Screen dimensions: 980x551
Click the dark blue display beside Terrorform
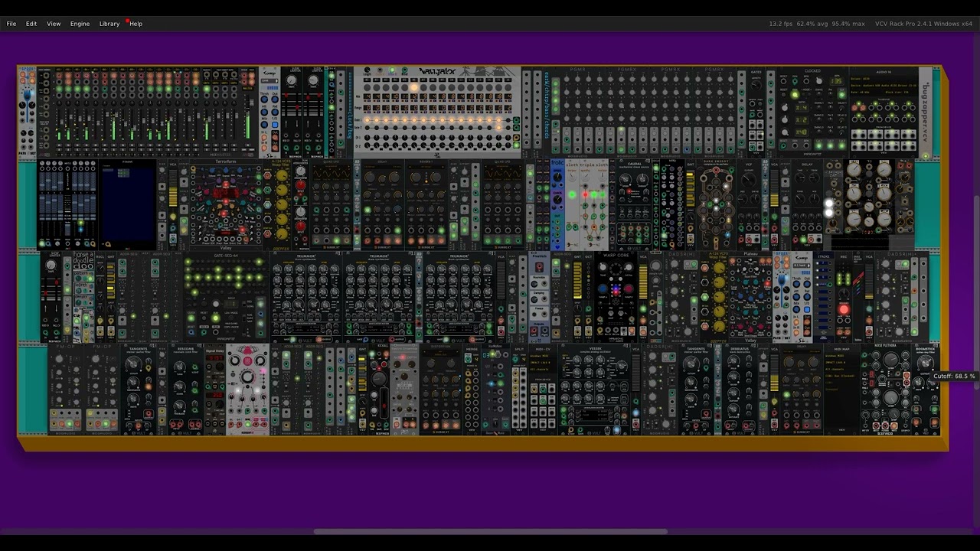pos(127,203)
